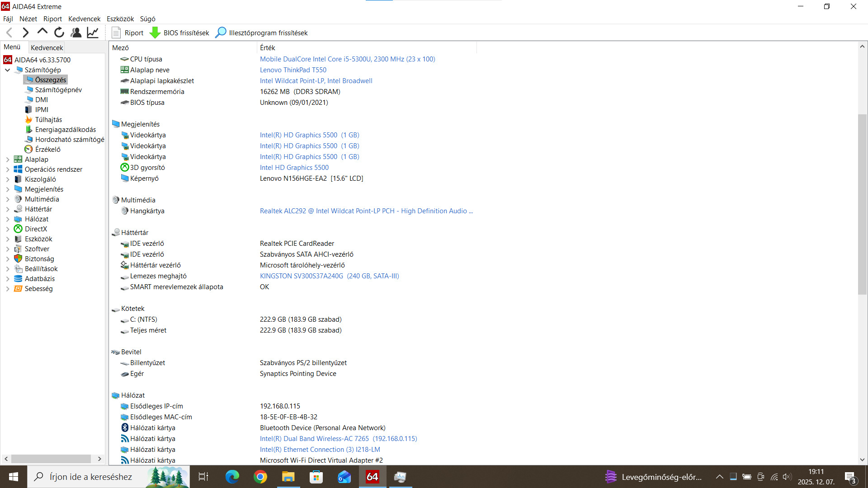Click the Riport toolbar button
Screen dimensions: 868x488
[128, 33]
